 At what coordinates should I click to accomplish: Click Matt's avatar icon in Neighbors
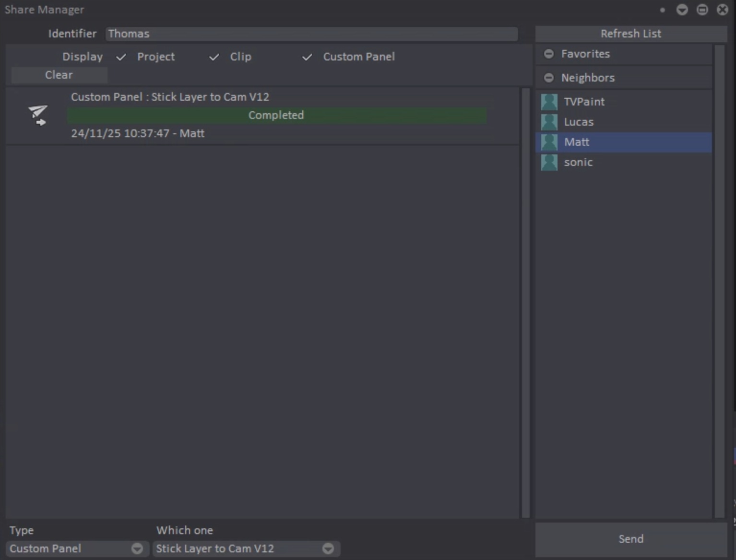549,142
